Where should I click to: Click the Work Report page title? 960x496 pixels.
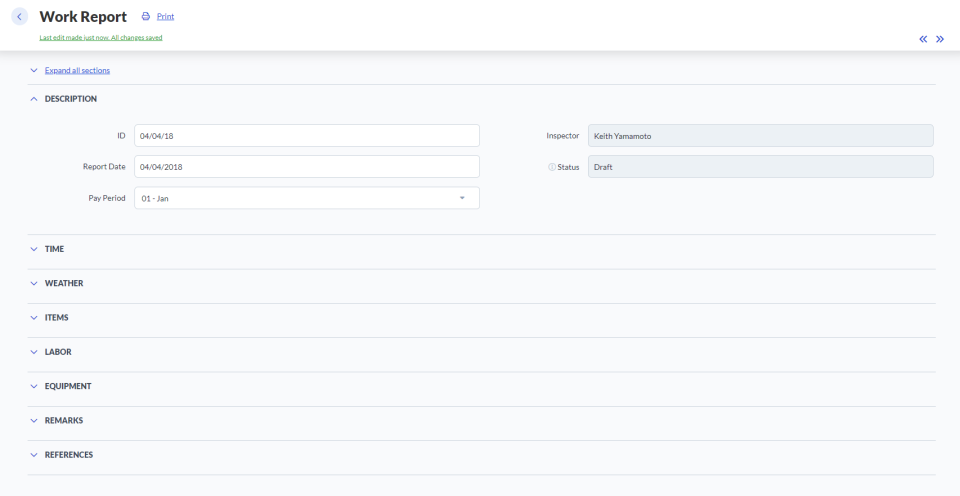(x=83, y=17)
